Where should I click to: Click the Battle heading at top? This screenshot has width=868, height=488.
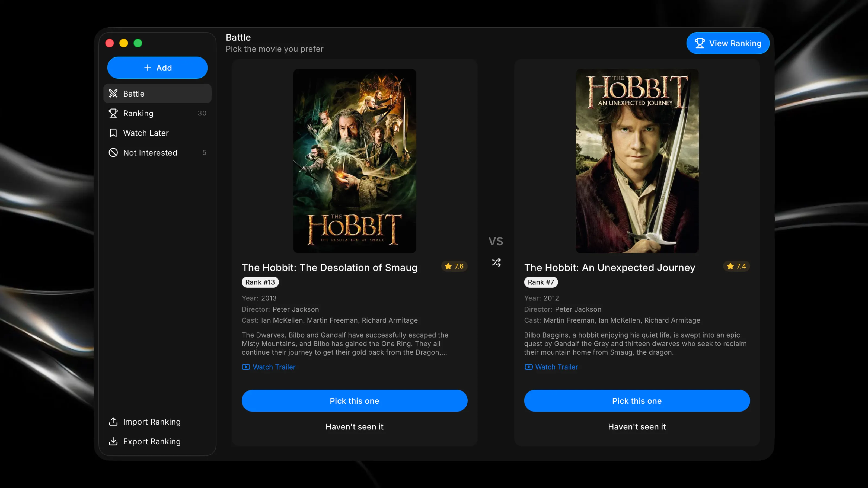point(238,37)
